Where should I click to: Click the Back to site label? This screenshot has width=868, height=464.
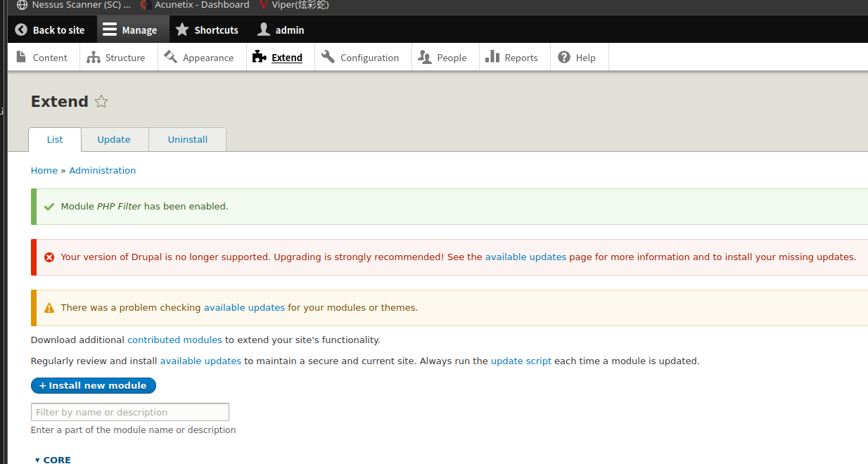pyautogui.click(x=58, y=30)
